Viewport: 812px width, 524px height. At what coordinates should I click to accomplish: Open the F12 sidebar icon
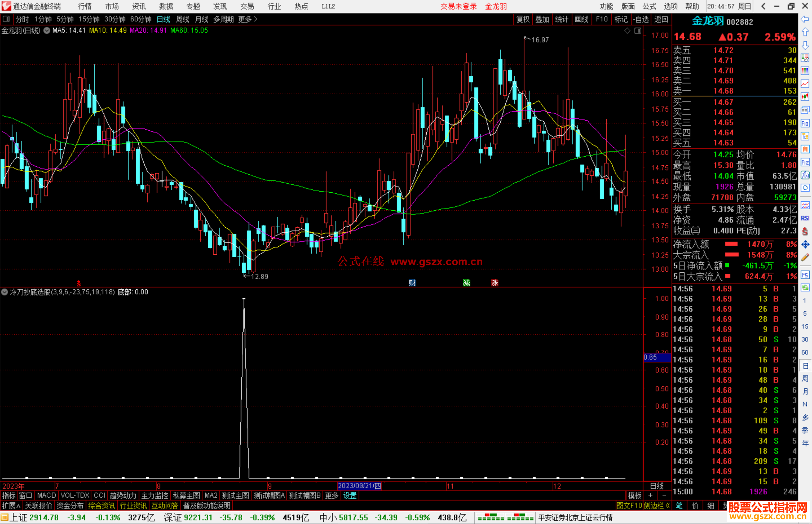point(805,162)
